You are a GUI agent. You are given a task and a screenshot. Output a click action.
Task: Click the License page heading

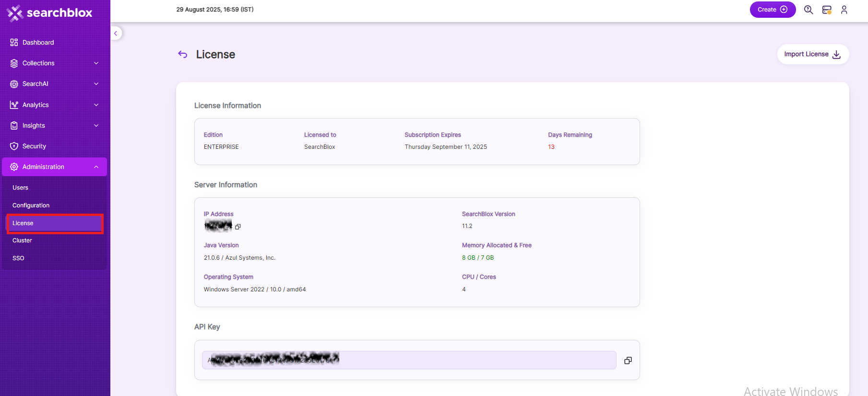[215, 54]
